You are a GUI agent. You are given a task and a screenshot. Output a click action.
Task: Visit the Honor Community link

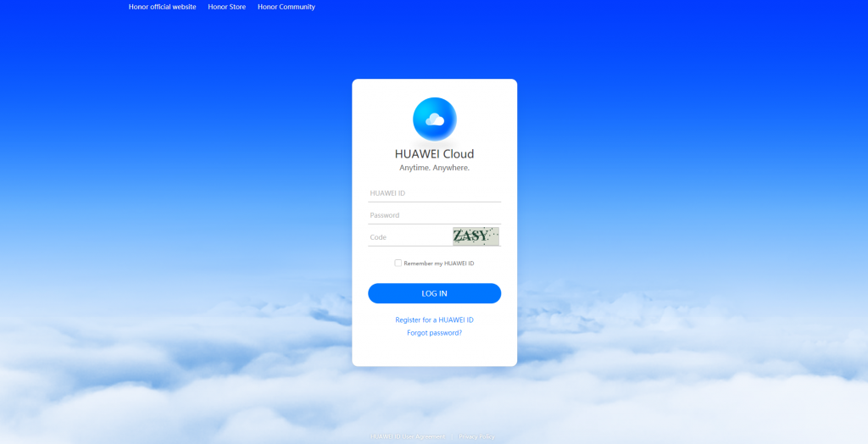287,7
